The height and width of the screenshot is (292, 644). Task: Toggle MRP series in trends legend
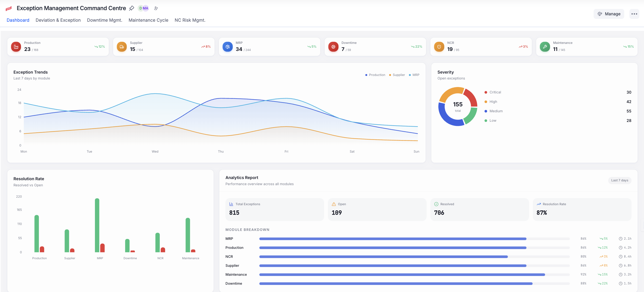click(414, 75)
